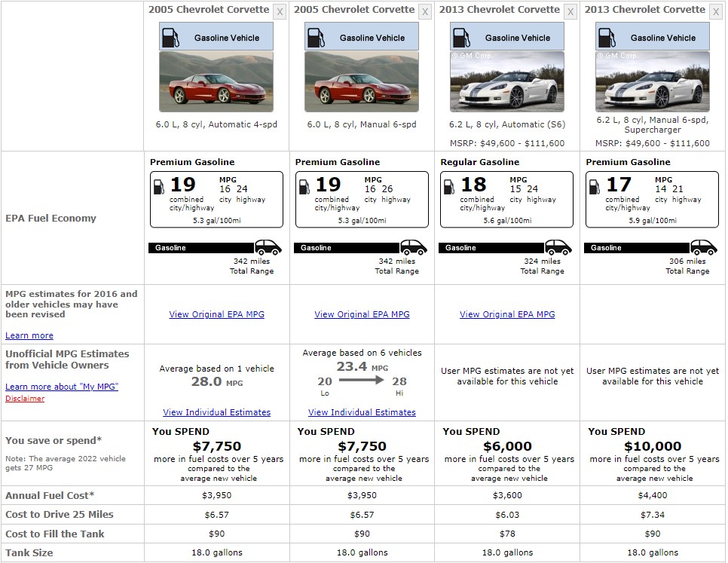Click the 2013 Automatic (S6) Corvette title
This screenshot has height=563, width=728.
(x=500, y=9)
